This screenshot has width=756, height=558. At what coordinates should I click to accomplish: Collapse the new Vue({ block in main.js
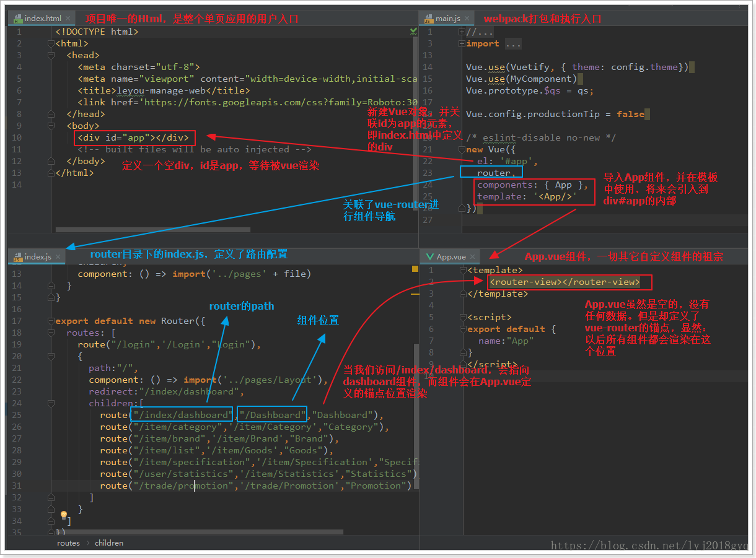point(462,149)
